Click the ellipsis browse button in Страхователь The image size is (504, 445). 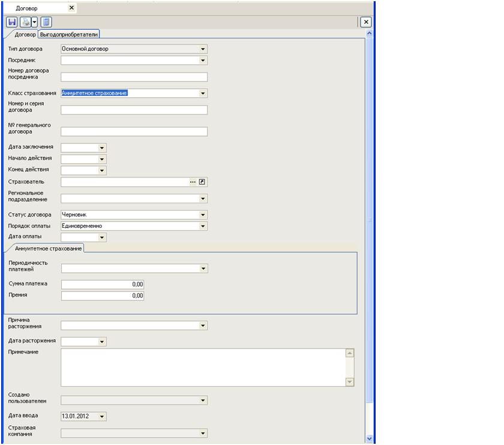tap(193, 182)
